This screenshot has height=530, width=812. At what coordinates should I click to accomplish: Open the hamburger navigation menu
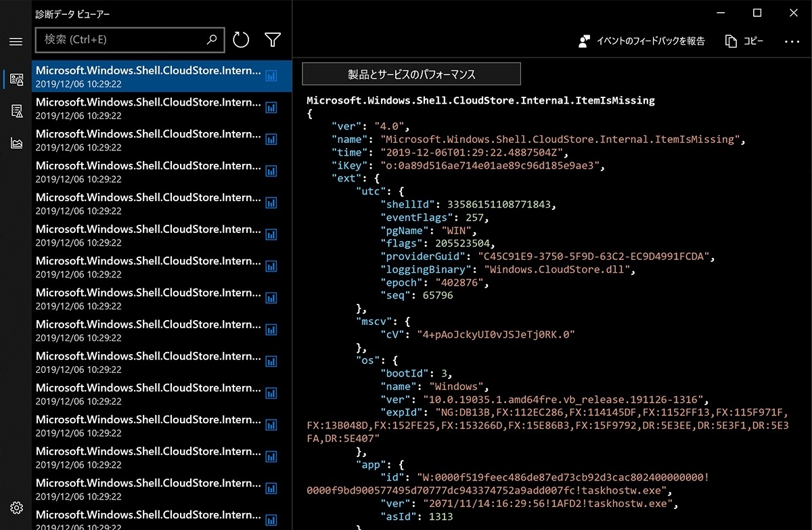(x=16, y=41)
